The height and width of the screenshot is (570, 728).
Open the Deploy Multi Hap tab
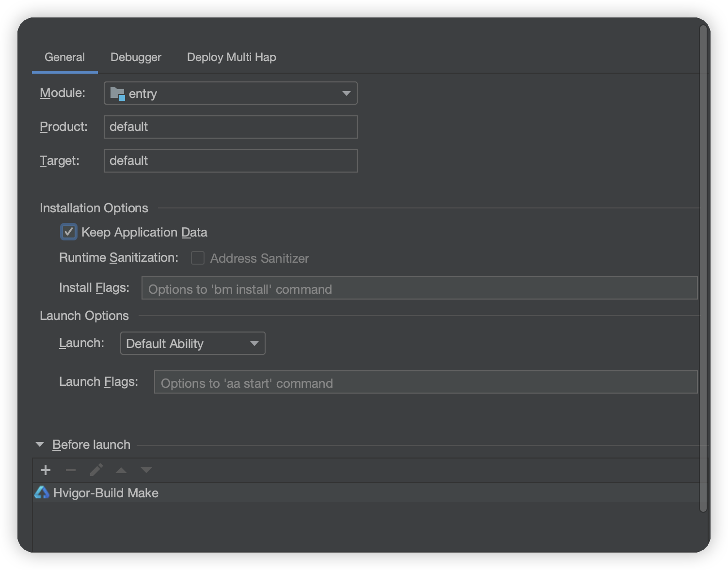[232, 57]
